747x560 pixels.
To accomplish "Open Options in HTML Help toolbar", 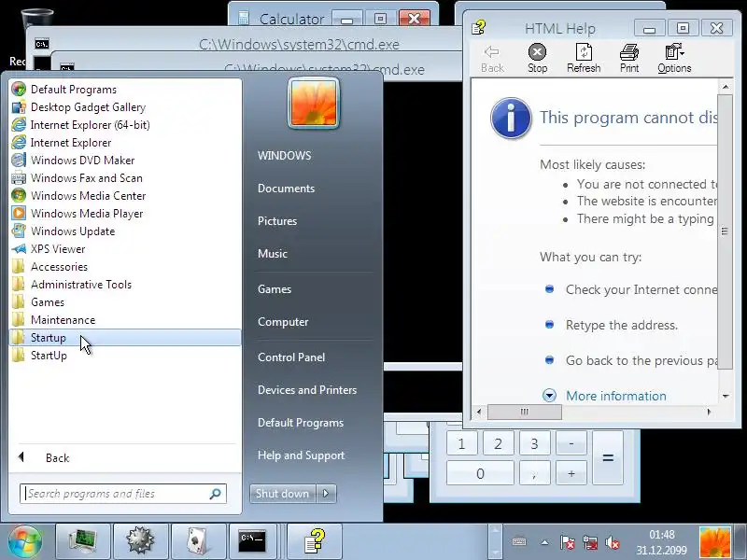I will tap(674, 59).
